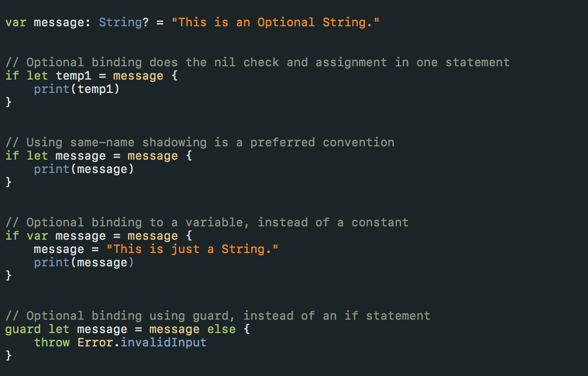
Task: Click the else keyword in guard statement
Action: pyautogui.click(x=221, y=329)
